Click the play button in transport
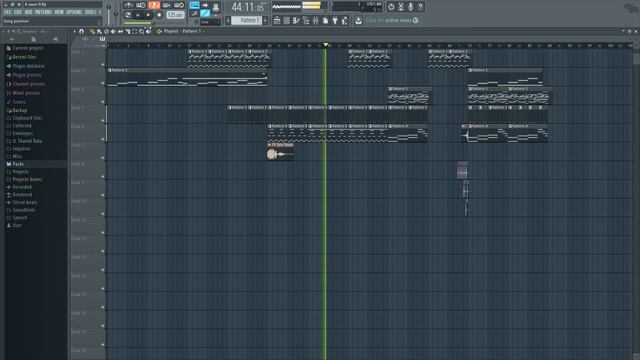 [138, 15]
